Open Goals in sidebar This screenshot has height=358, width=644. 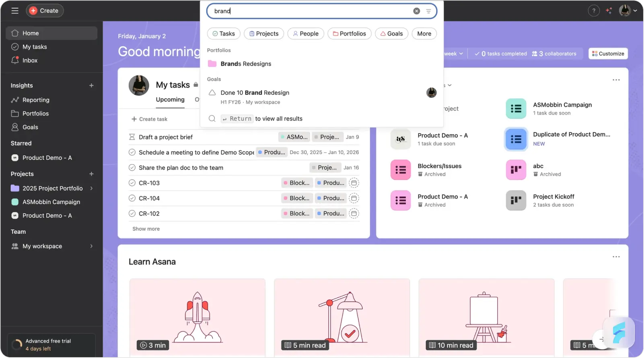(x=51, y=127)
